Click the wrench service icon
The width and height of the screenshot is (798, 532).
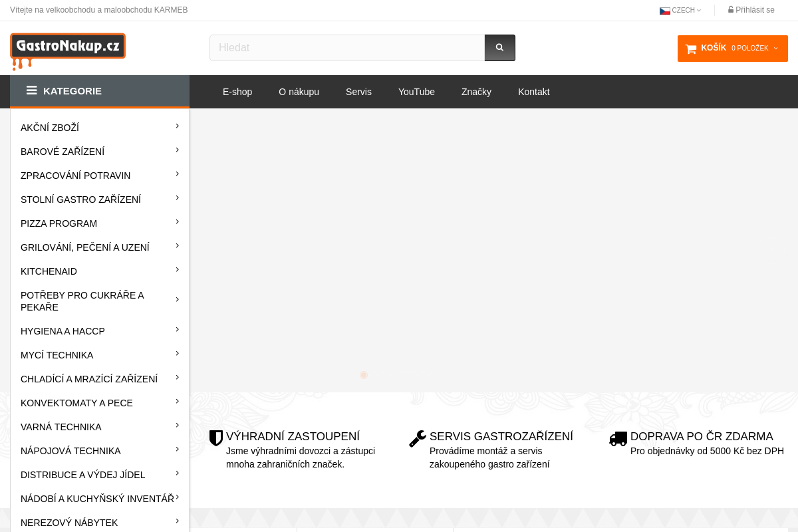pyautogui.click(x=418, y=439)
